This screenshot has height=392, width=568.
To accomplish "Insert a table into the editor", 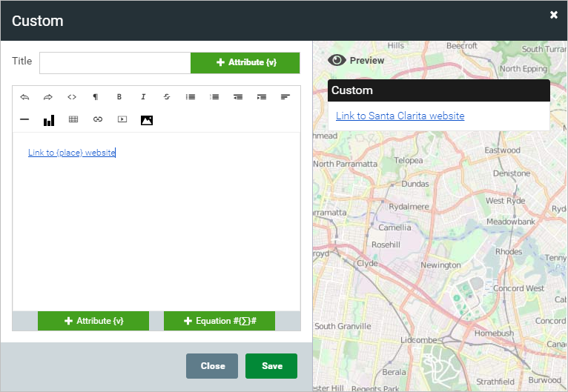I will click(x=73, y=119).
